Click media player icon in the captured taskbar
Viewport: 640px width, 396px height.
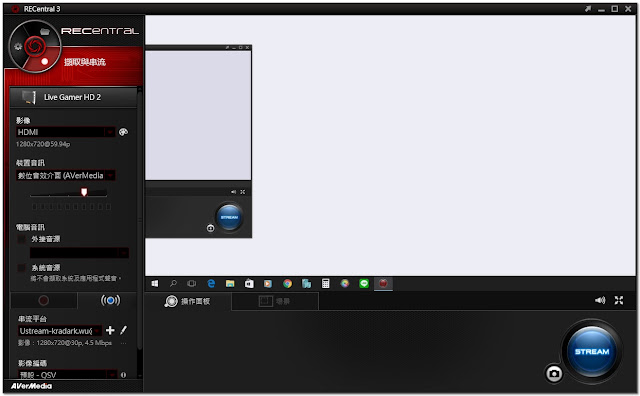[268, 283]
